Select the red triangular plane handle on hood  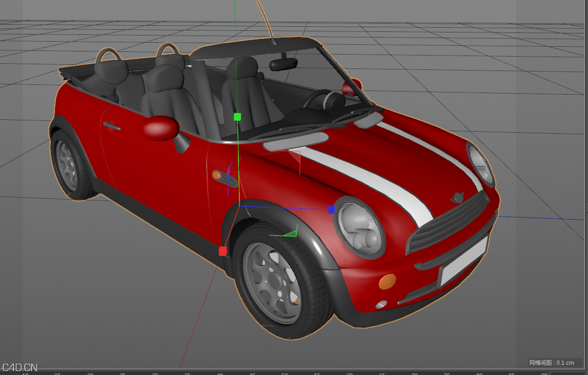tap(296, 158)
